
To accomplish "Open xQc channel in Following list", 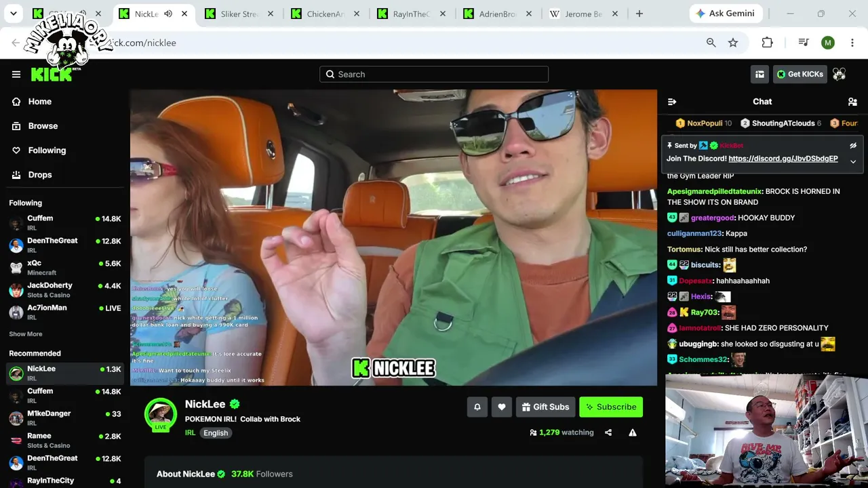I will (65, 267).
